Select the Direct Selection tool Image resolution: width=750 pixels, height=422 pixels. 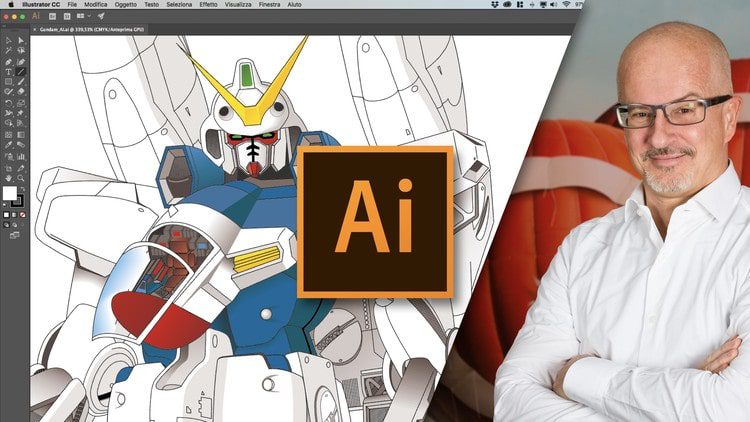click(22, 41)
